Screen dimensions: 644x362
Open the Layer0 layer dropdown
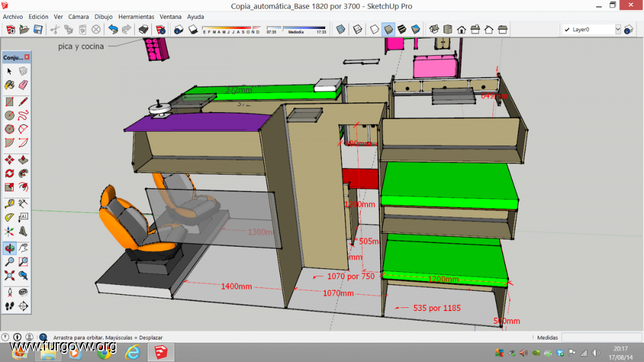(618, 29)
